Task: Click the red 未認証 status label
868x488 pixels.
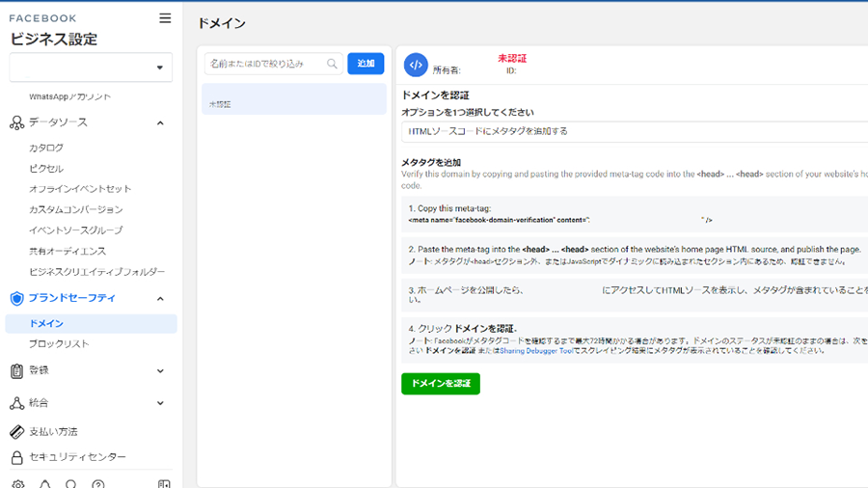Action: 512,58
